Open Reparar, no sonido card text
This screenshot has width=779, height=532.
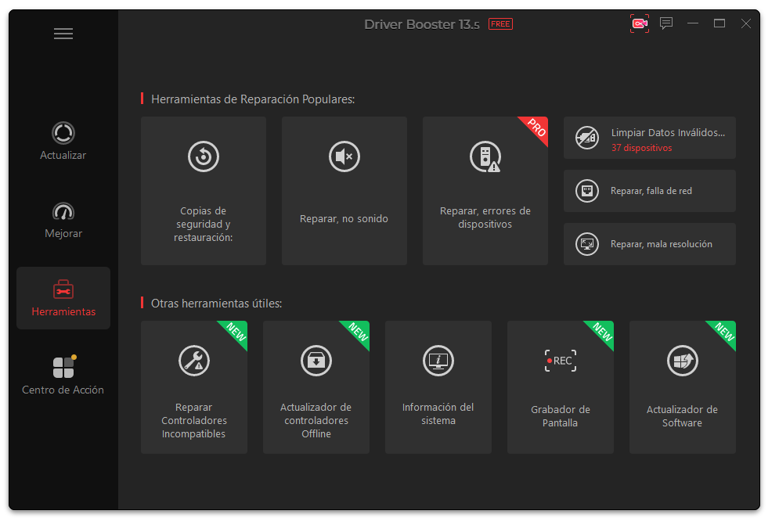pos(344,219)
